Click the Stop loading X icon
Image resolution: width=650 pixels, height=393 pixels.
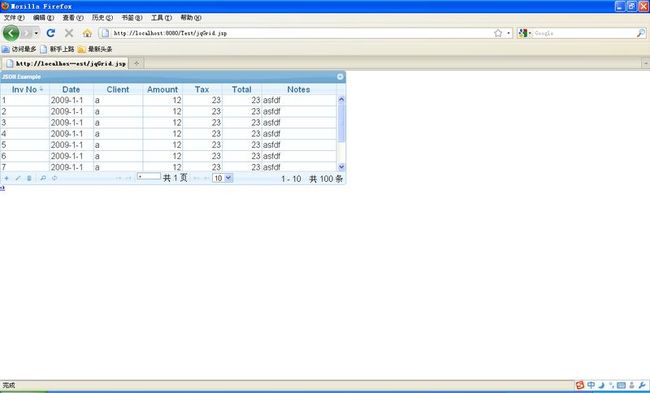tap(69, 33)
